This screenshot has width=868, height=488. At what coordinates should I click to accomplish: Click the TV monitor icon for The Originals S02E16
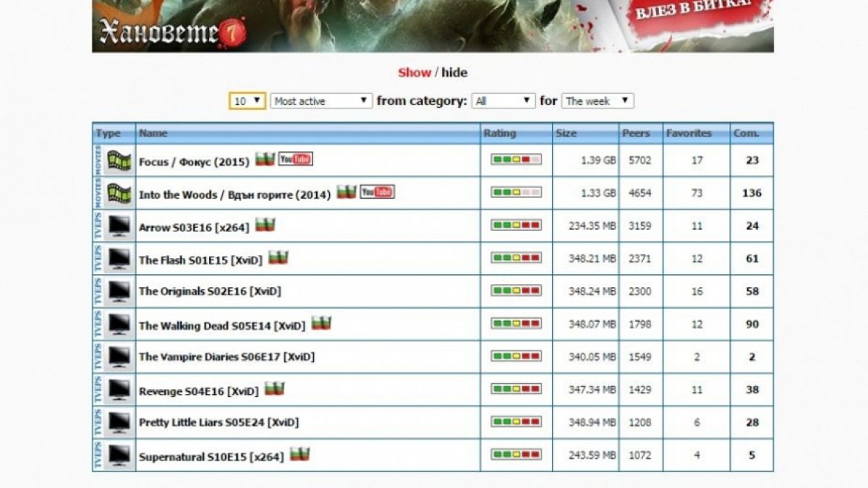click(x=119, y=291)
